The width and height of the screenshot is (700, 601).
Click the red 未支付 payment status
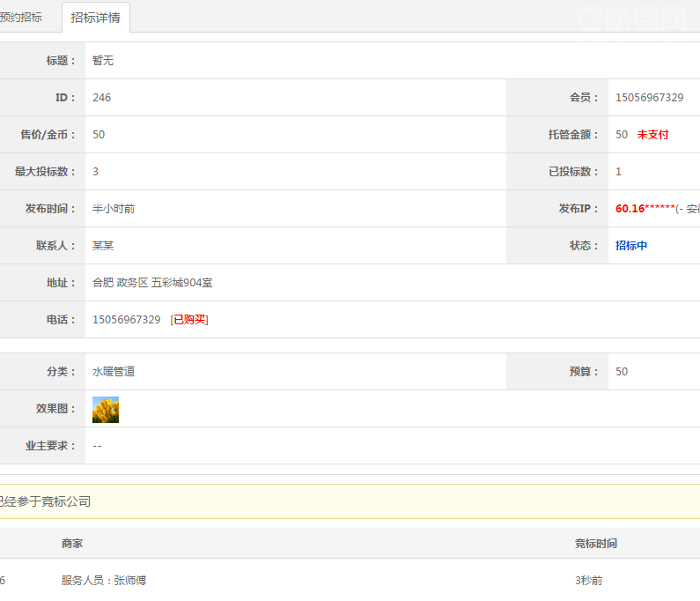(x=652, y=135)
